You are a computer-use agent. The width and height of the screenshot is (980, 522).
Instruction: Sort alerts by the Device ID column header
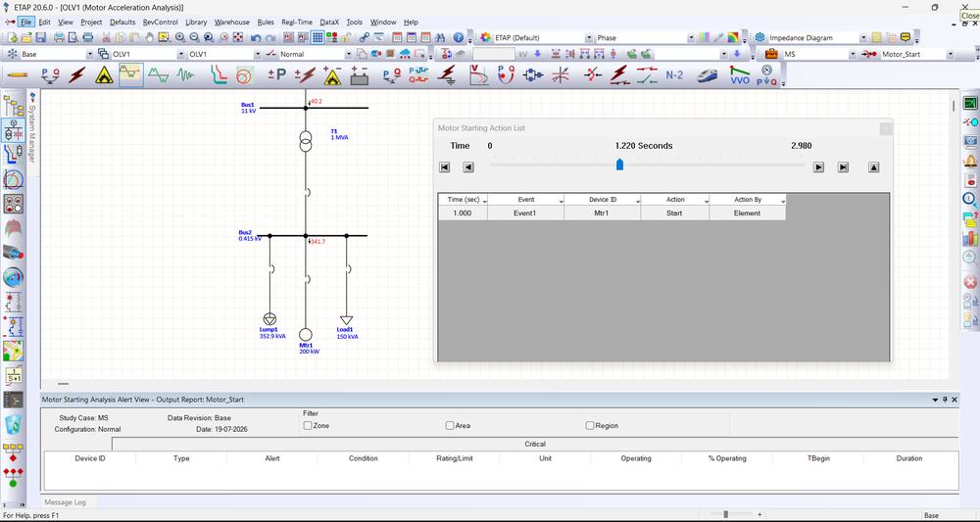(x=90, y=458)
